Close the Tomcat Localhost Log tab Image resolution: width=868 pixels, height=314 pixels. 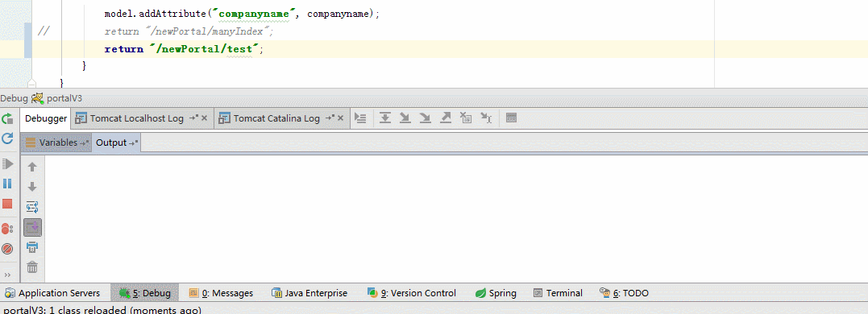[204, 118]
